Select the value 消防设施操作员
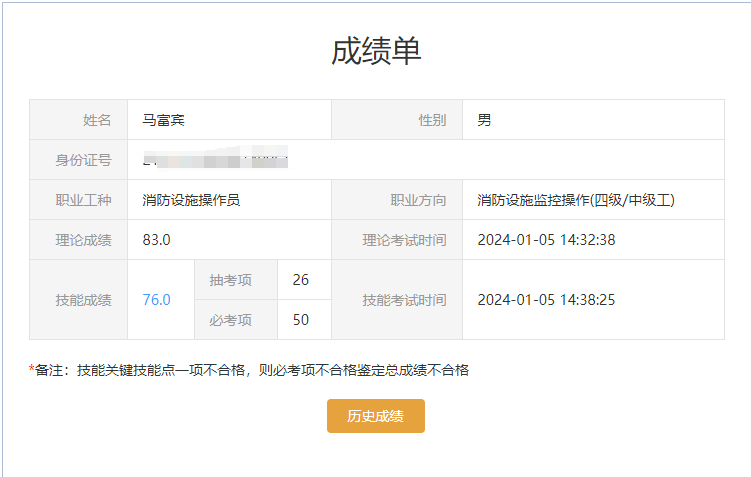The height and width of the screenshot is (477, 751). tap(191, 200)
